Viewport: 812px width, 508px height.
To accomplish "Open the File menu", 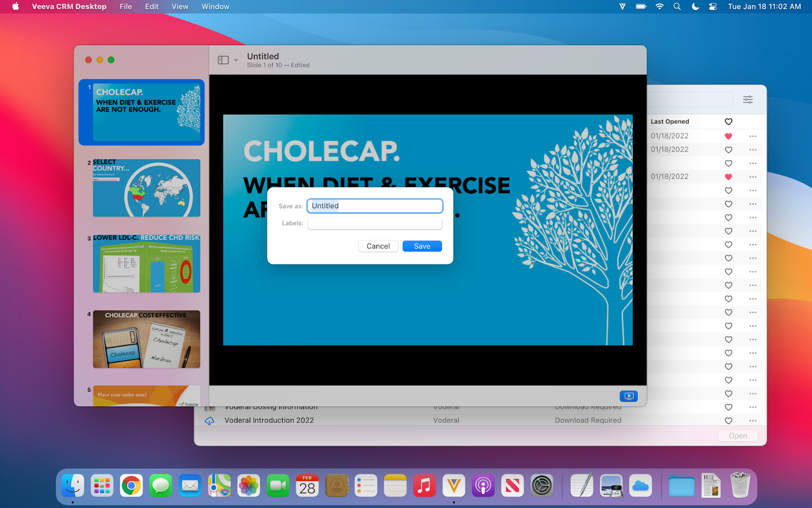I will (125, 7).
